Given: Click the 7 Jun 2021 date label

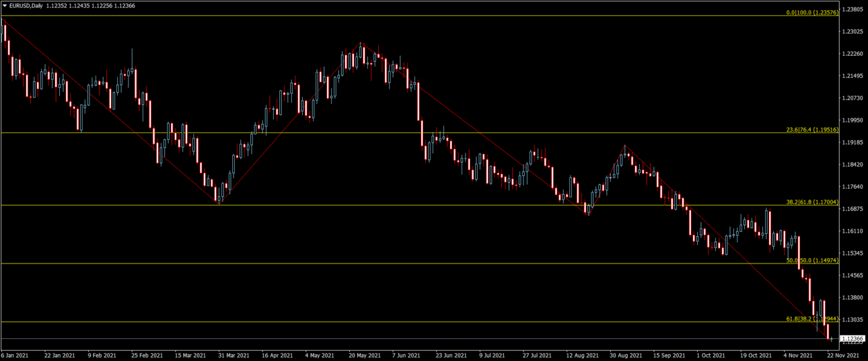Looking at the screenshot, I should tap(407, 355).
